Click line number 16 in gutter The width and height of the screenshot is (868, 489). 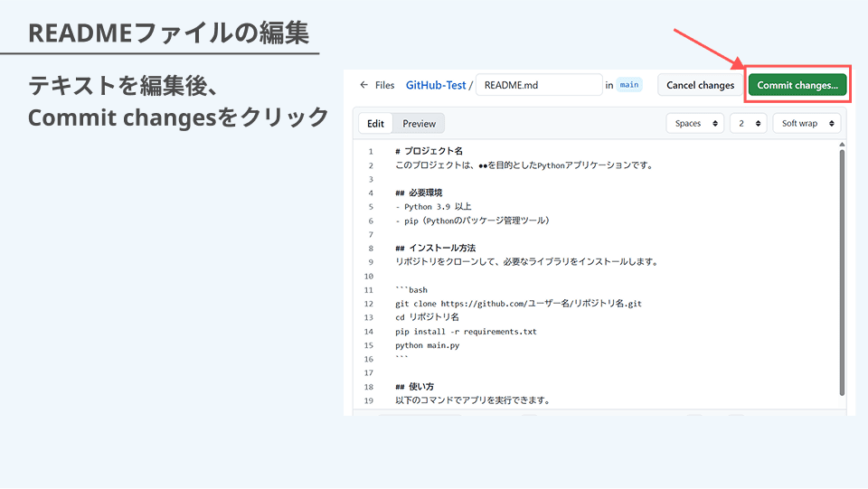point(369,359)
